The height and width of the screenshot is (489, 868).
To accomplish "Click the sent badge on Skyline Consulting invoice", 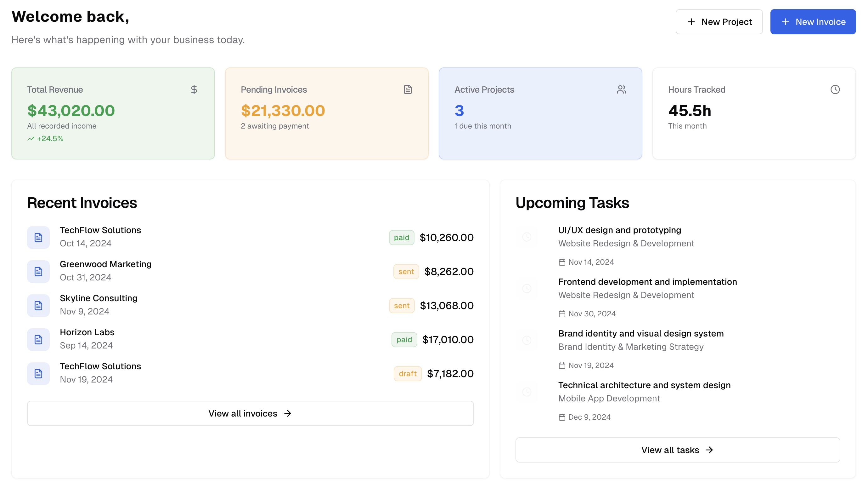I will [401, 306].
